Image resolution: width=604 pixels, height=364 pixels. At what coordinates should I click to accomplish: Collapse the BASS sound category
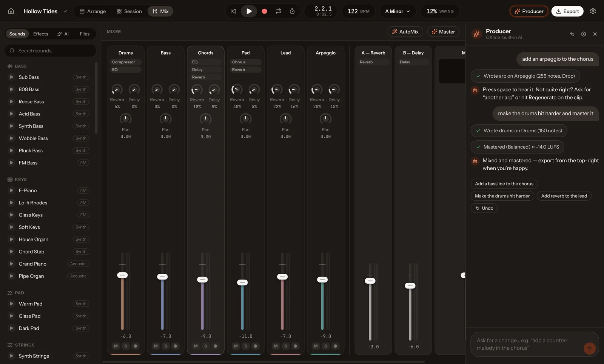(17, 66)
